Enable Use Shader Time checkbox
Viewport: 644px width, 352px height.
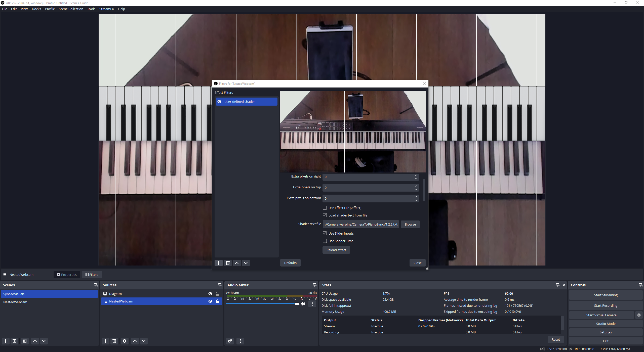pos(325,241)
